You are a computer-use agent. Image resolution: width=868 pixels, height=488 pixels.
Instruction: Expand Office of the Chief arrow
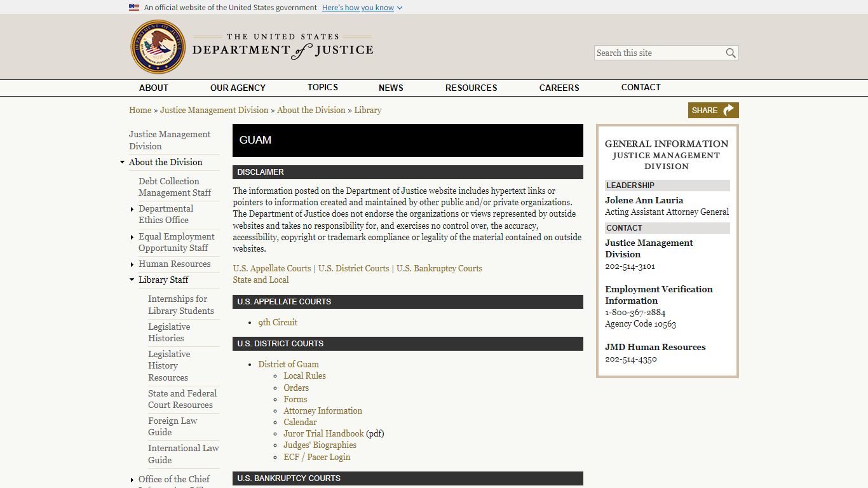[x=132, y=480]
